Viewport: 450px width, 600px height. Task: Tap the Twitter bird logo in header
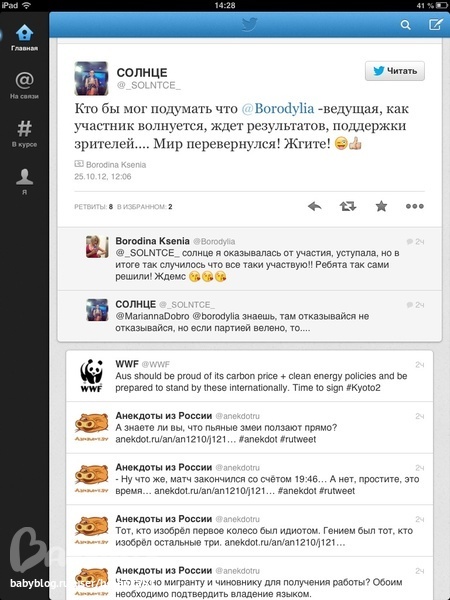(249, 25)
